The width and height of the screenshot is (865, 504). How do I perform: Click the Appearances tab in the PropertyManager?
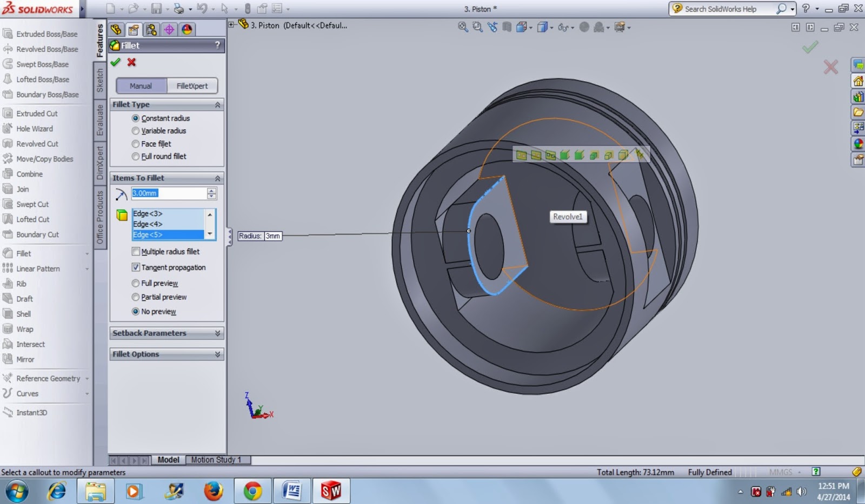(187, 30)
